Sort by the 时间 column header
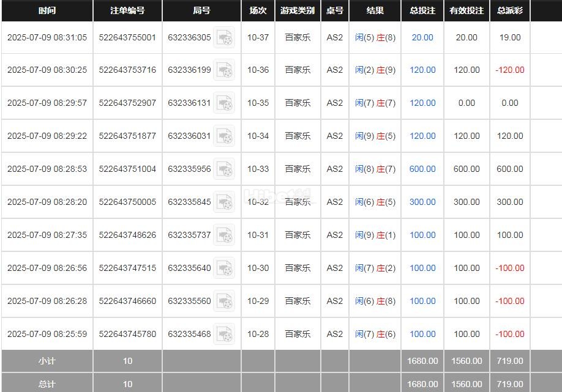The image size is (562, 392). click(x=47, y=10)
